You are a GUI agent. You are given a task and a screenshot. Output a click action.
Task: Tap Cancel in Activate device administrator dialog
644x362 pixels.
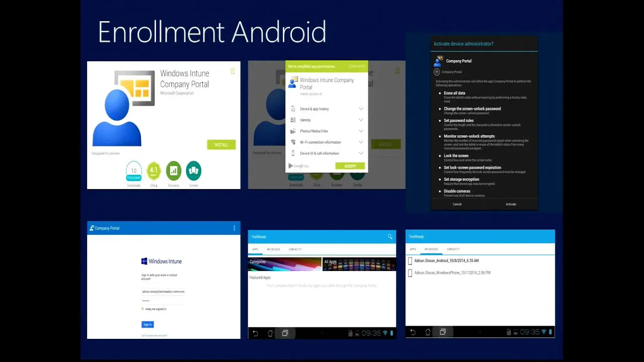coord(457,204)
